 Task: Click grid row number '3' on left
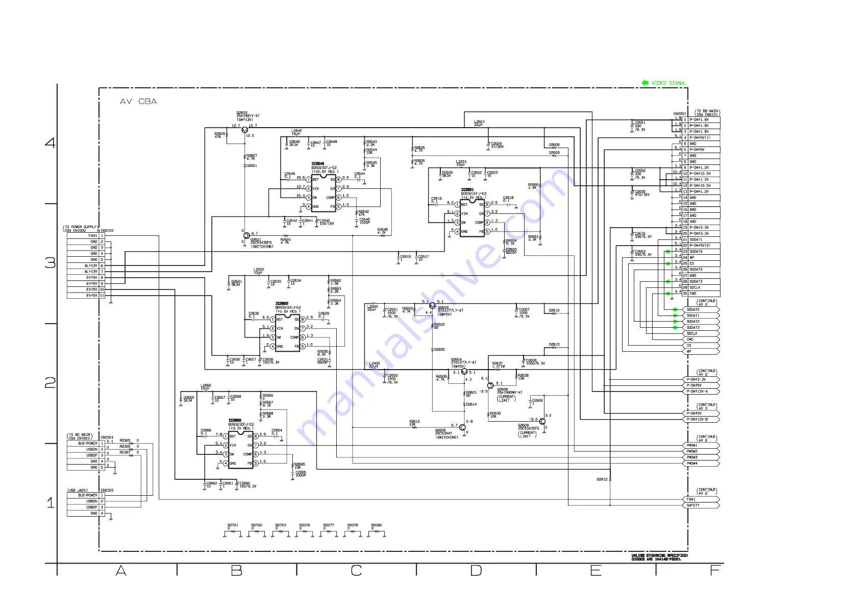point(50,263)
